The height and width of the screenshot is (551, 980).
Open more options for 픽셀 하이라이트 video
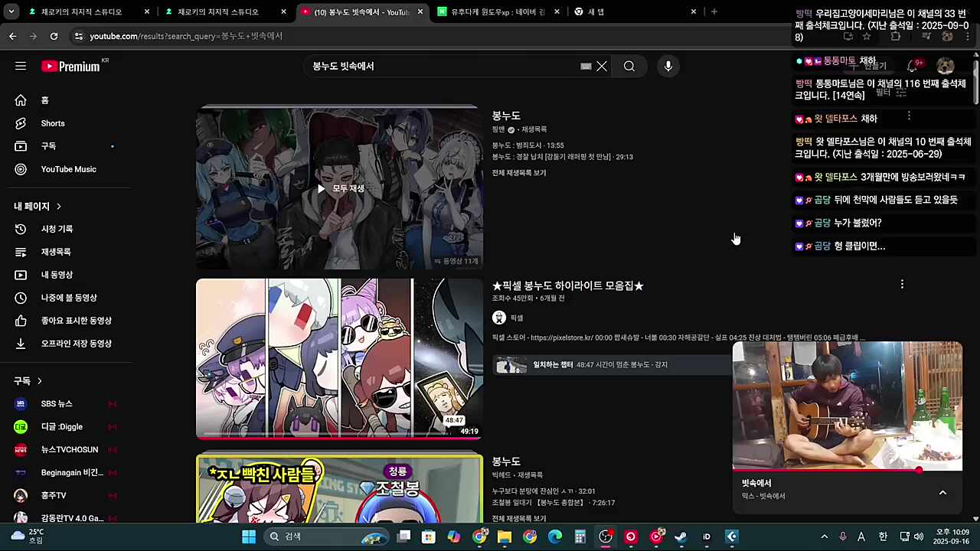click(902, 285)
